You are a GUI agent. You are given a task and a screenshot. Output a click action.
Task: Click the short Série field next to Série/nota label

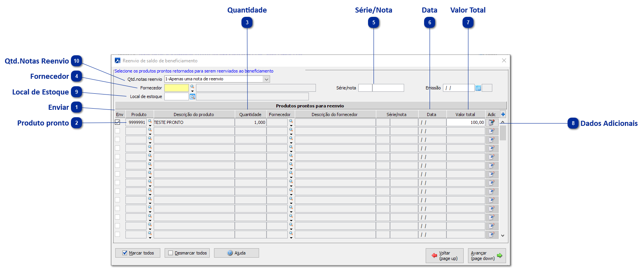pyautogui.click(x=365, y=88)
